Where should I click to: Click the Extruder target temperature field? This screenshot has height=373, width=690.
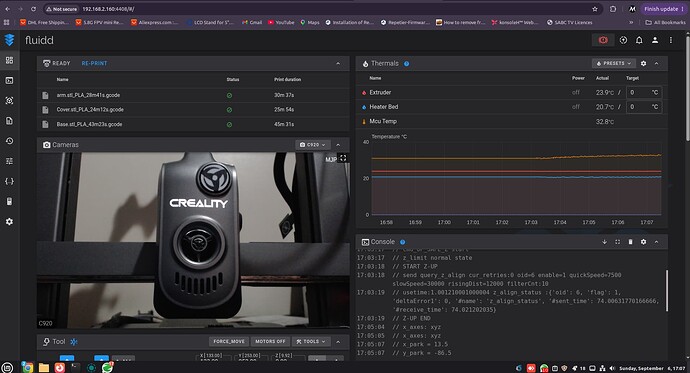tap(644, 92)
